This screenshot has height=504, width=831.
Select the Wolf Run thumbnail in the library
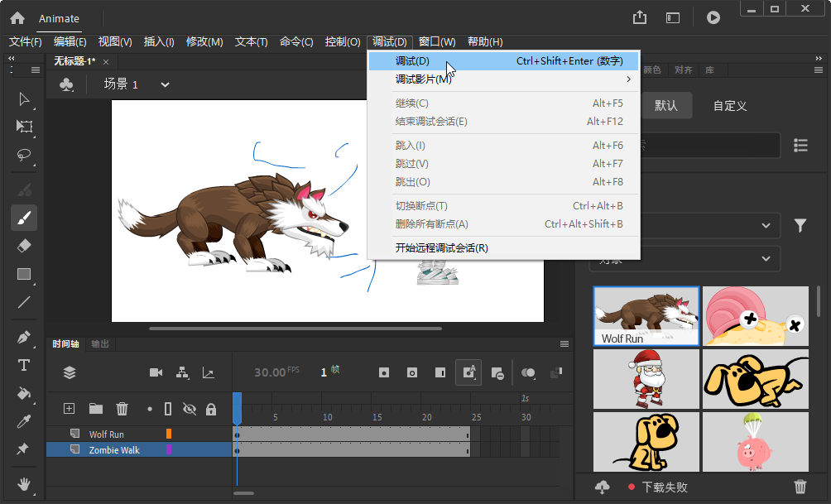pos(646,315)
